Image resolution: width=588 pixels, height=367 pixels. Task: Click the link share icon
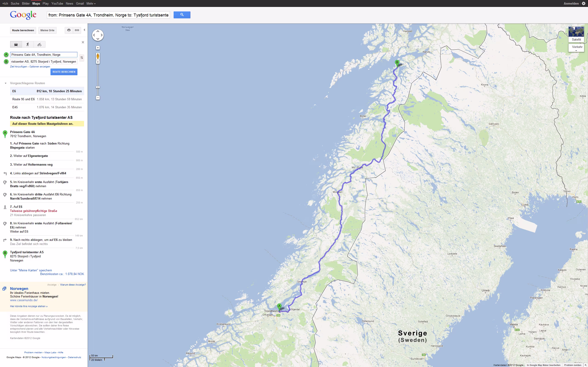click(77, 30)
